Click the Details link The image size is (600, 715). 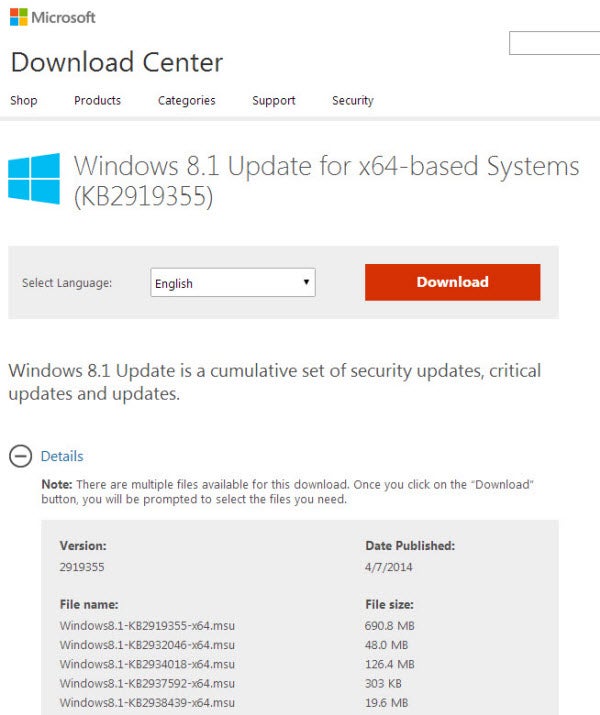62,456
